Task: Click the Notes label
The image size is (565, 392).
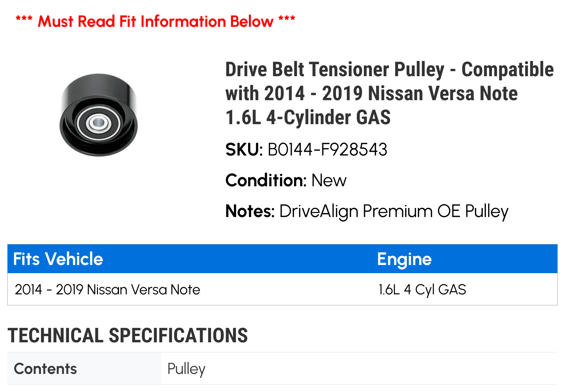Action: [x=250, y=211]
